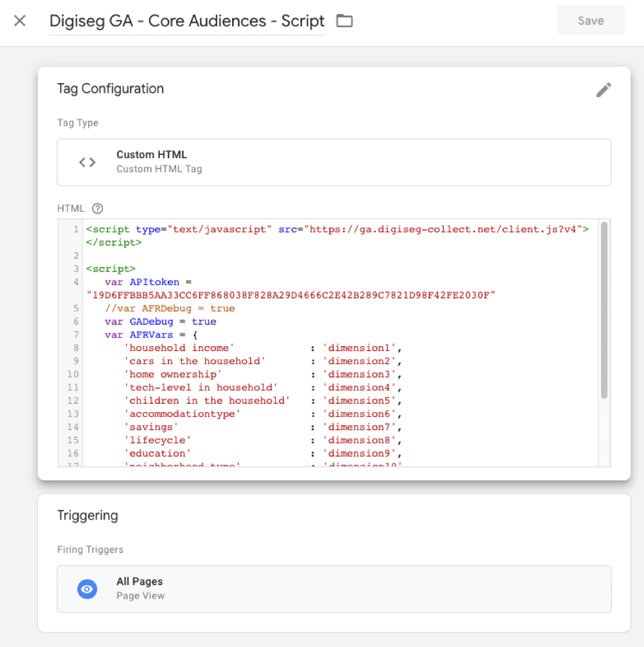This screenshot has height=647, width=644.
Task: Click the commented AFRDebug line
Action: [x=170, y=309]
